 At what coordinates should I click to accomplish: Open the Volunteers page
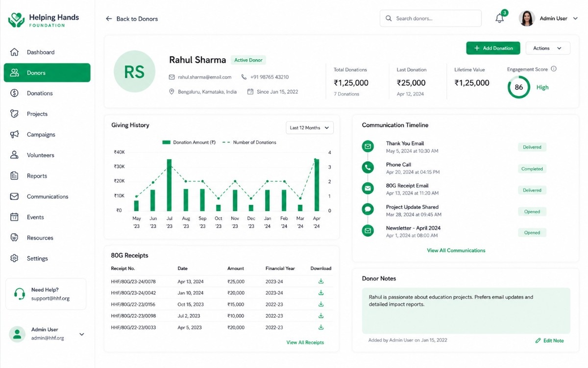47,155
